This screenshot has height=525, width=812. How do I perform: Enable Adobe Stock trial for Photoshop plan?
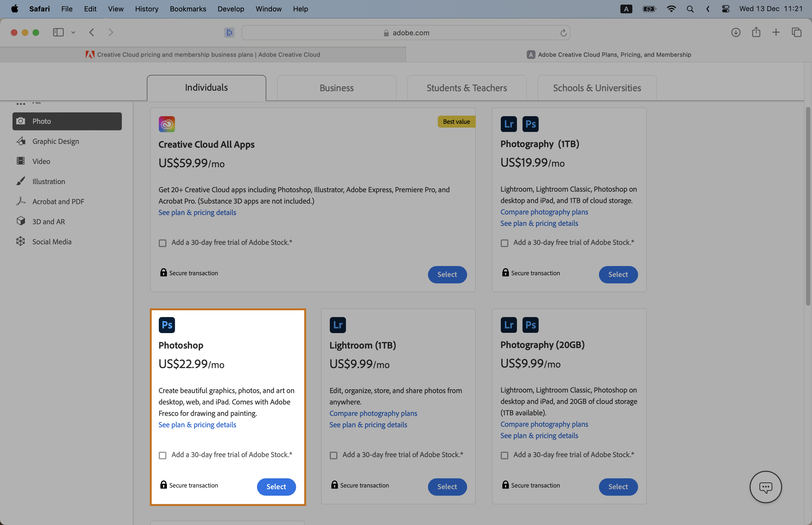point(163,456)
